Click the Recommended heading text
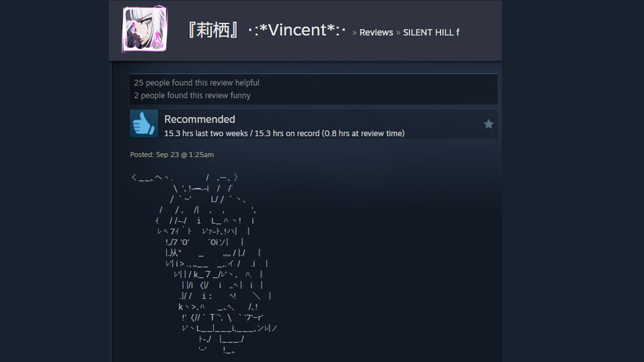 coord(200,119)
